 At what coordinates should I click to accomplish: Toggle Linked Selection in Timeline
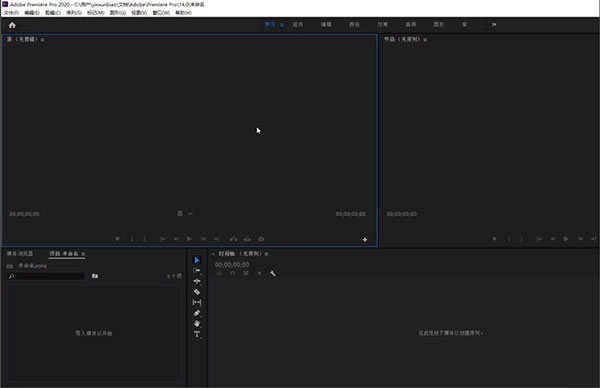pyautogui.click(x=246, y=273)
